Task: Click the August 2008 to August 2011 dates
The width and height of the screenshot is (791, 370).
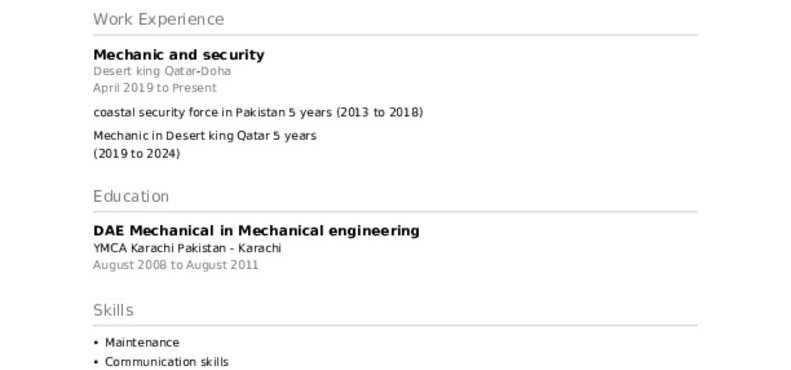Action: click(x=176, y=265)
